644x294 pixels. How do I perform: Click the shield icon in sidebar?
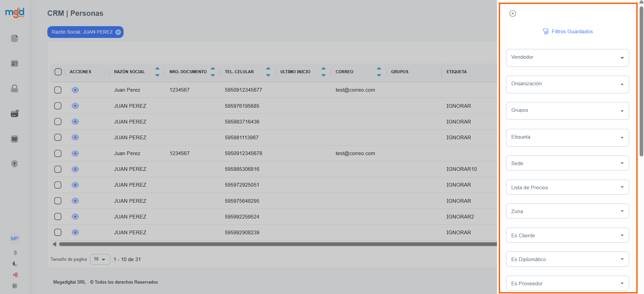tap(14, 164)
